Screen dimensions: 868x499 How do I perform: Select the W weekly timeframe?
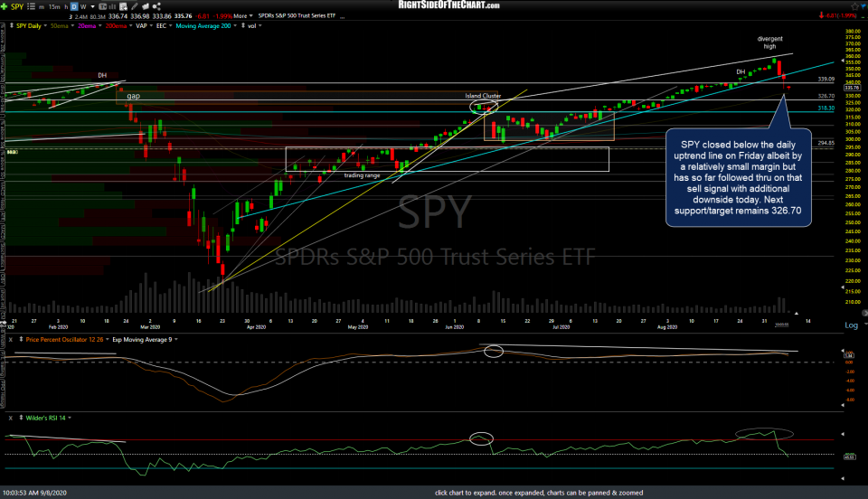click(x=83, y=6)
